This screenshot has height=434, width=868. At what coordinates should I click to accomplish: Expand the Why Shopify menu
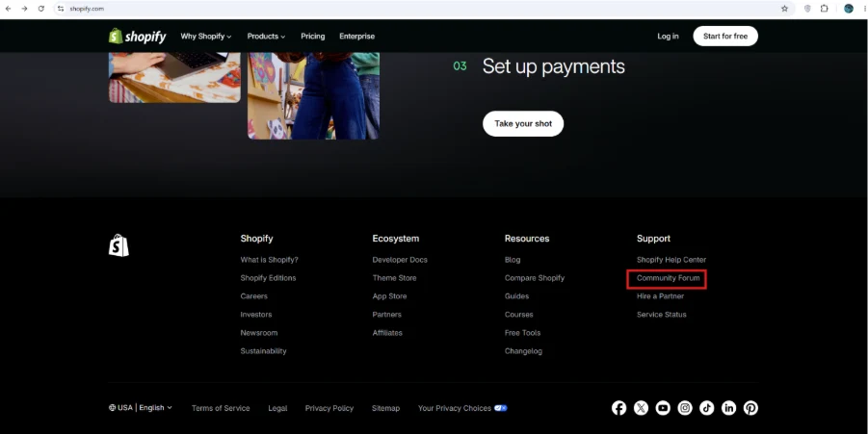pos(206,36)
